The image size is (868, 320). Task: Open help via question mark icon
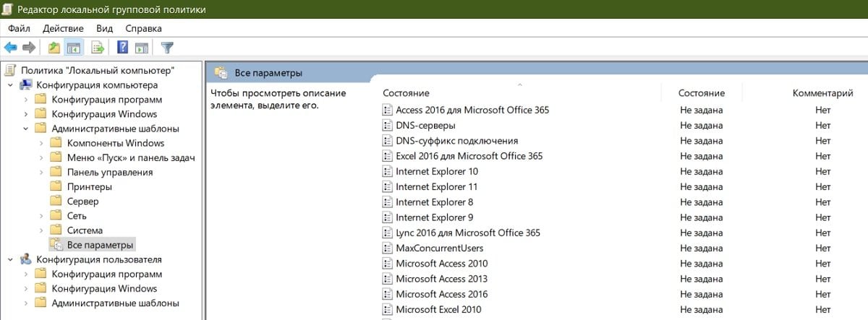[122, 48]
